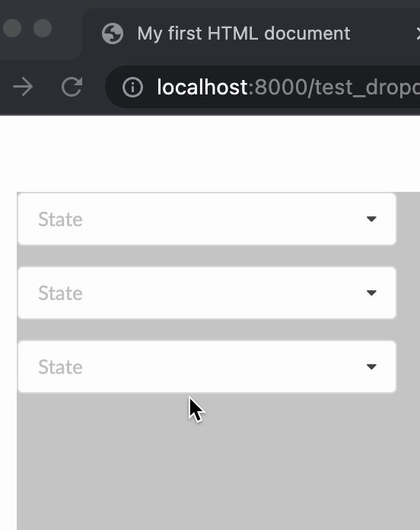Click the empty grey area below the dropdowns
420x530 pixels.
tap(218, 461)
